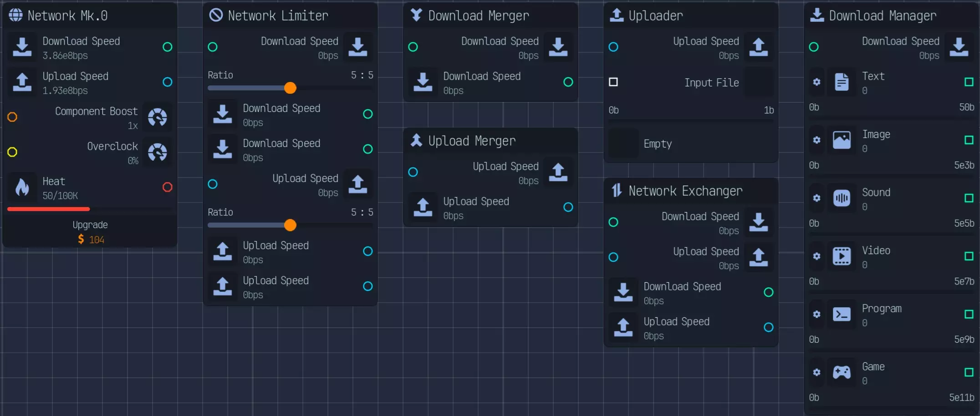Click the Program terminal icon
The width and height of the screenshot is (980, 416).
coord(842,314)
